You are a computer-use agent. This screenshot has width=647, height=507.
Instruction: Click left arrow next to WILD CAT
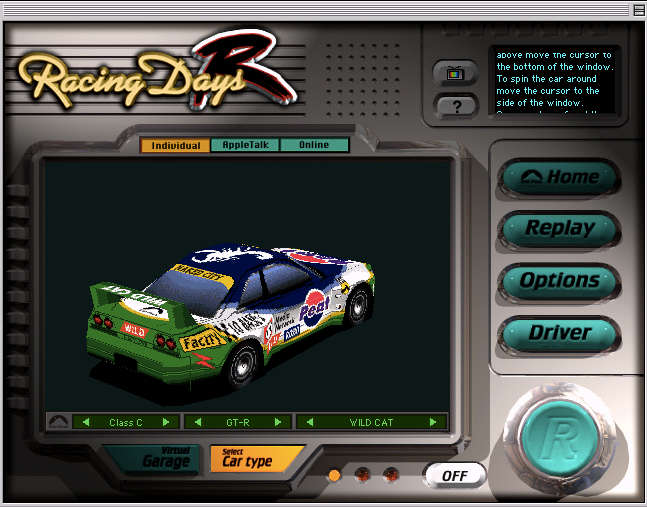(x=310, y=422)
